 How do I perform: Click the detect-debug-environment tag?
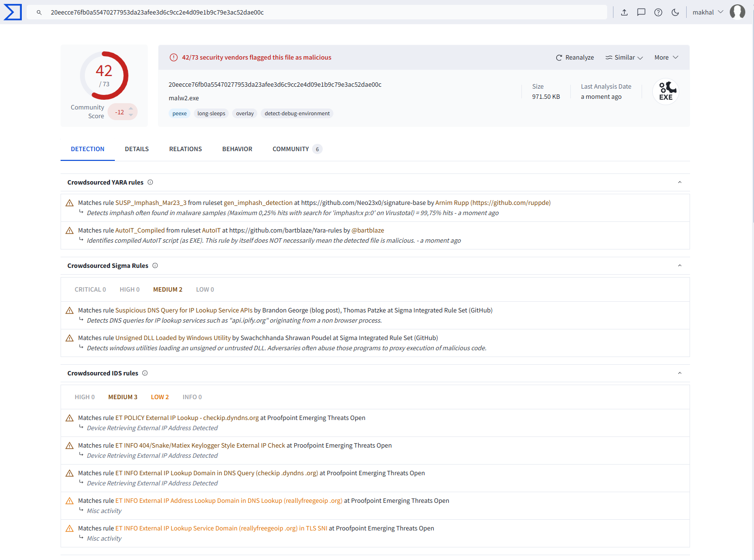[297, 113]
